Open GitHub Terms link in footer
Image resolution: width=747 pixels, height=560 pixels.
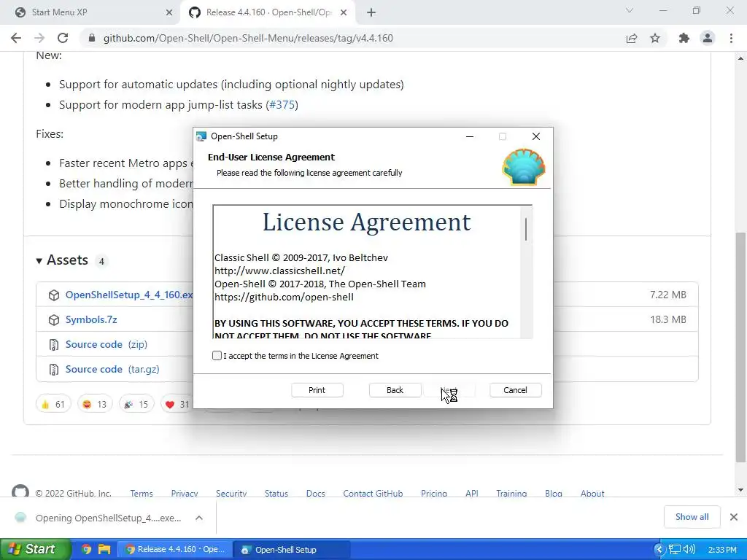pos(142,494)
